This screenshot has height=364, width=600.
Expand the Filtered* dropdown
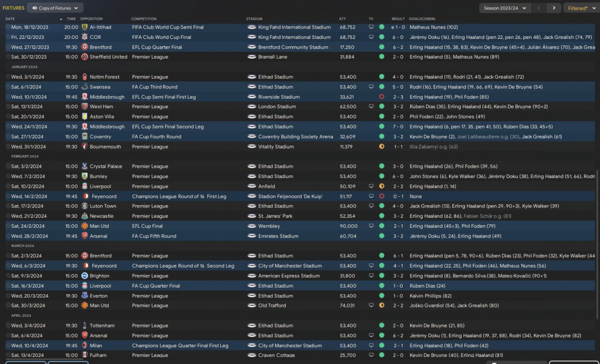pyautogui.click(x=582, y=8)
